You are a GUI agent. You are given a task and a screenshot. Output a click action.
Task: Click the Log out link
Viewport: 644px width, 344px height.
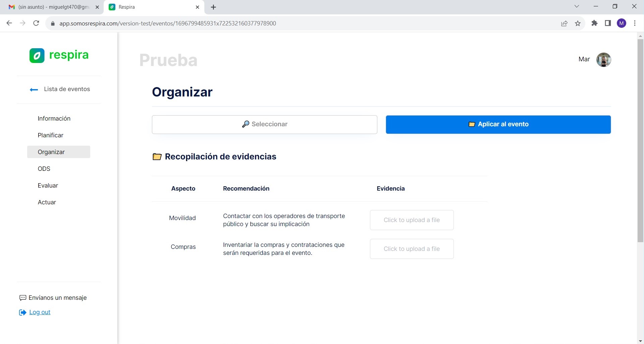pos(40,312)
